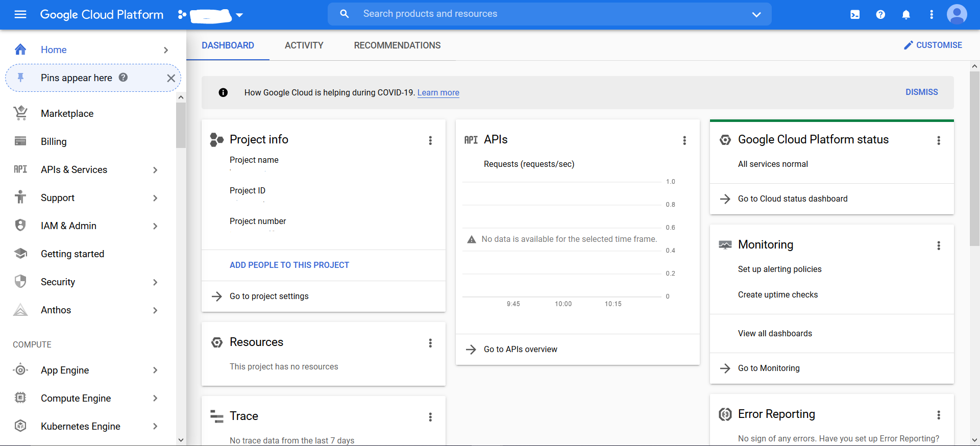Click the Customise button
Viewport: 980px width, 446px height.
pos(933,45)
